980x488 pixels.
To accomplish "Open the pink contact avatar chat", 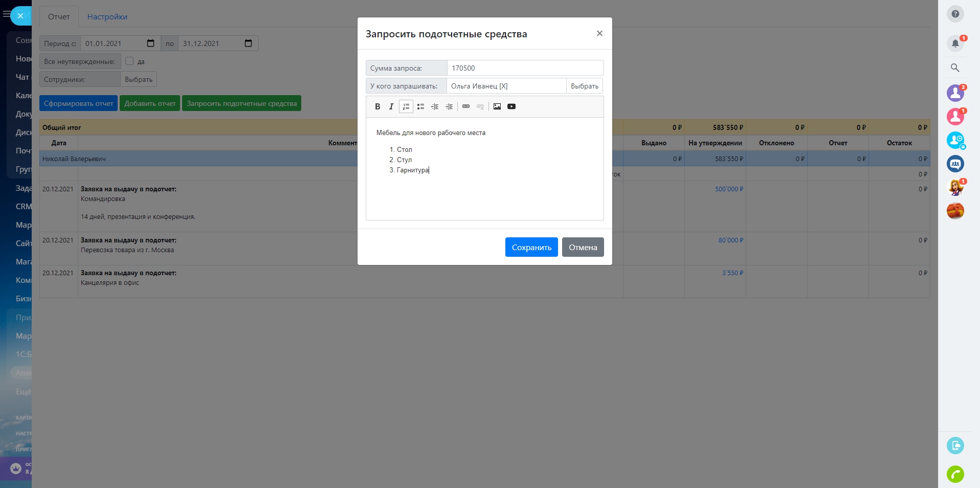I will click(x=955, y=117).
